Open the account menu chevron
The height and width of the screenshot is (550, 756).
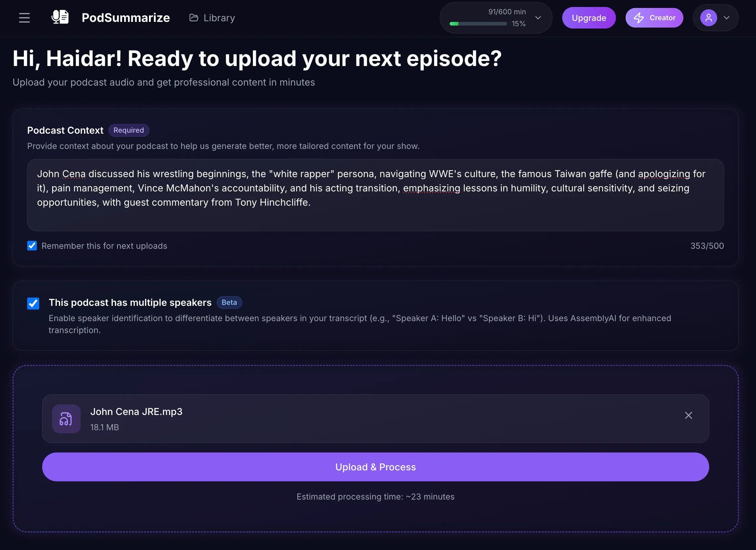click(727, 18)
